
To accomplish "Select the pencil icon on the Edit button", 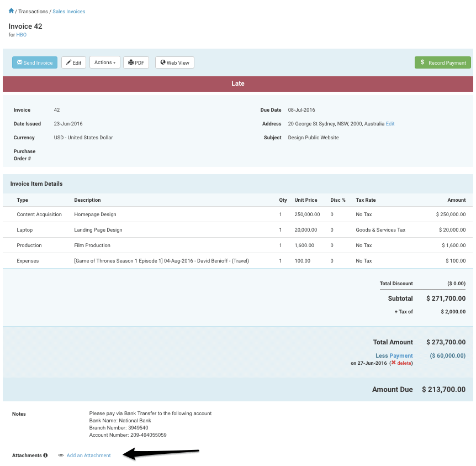I will click(x=68, y=62).
